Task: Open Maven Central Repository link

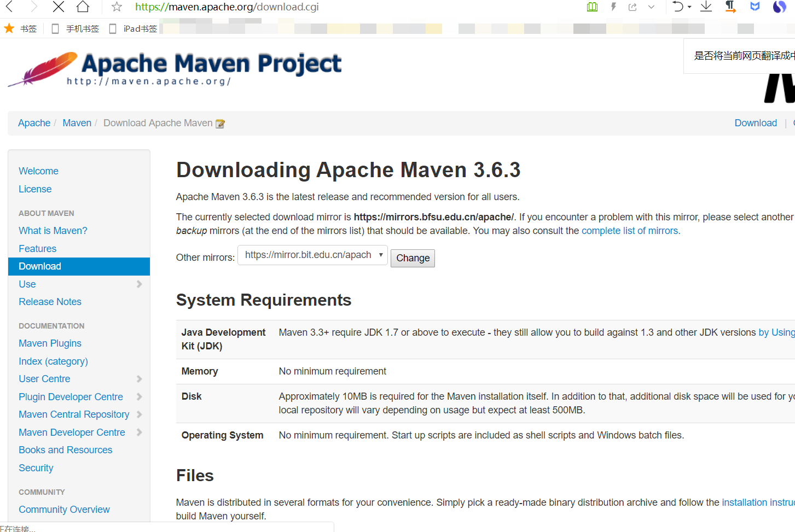Action: click(74, 414)
